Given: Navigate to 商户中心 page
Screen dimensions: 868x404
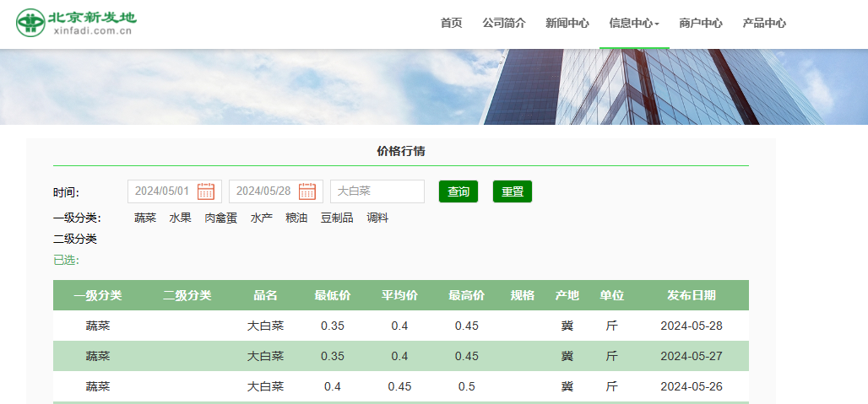Looking at the screenshot, I should point(701,24).
